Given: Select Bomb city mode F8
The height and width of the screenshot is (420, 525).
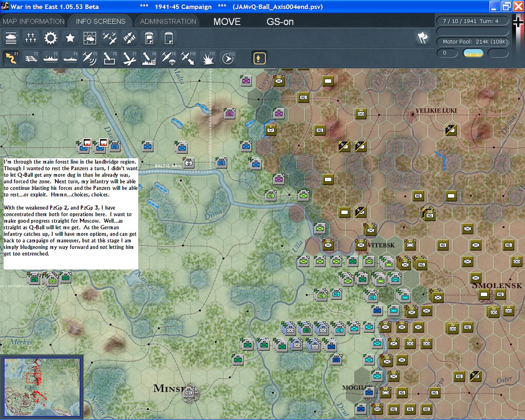Looking at the screenshot, I should [x=149, y=58].
